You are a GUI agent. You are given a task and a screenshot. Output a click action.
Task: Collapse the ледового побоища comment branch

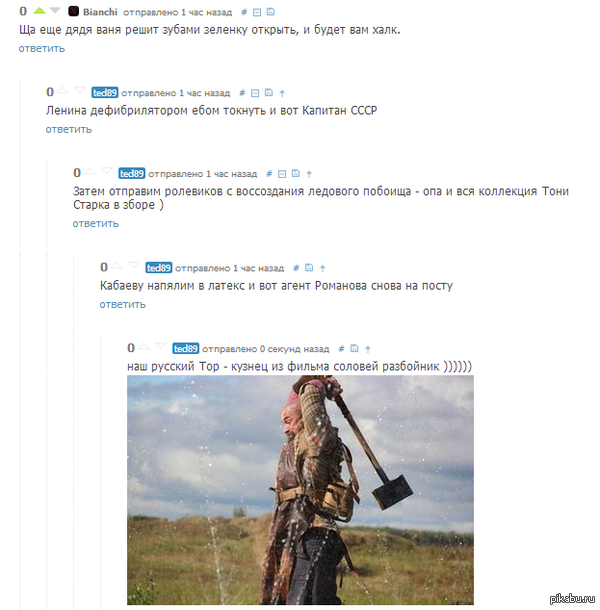(282, 174)
